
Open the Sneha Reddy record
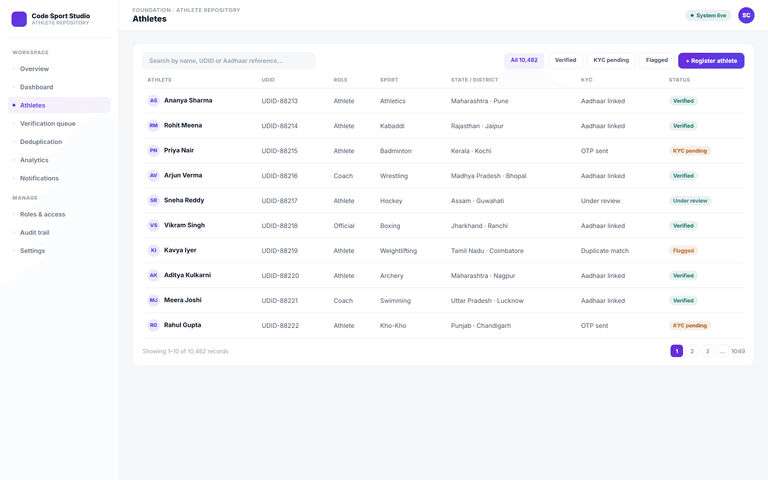[x=443, y=201]
